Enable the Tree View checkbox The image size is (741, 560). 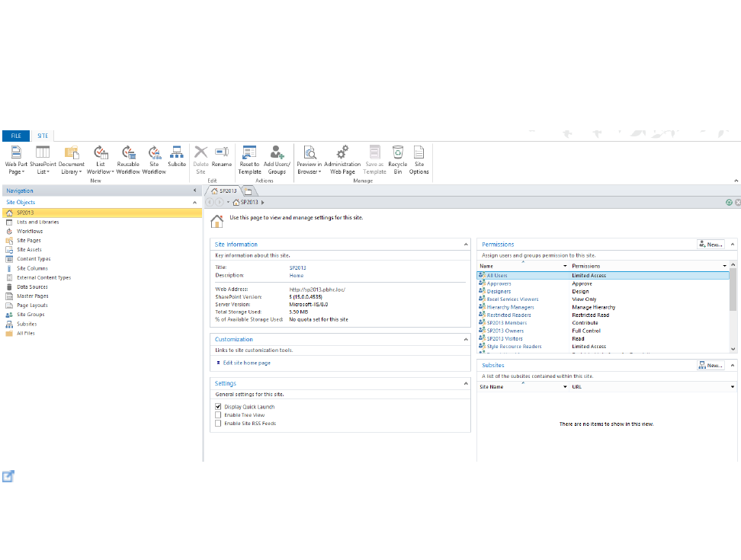pos(218,415)
